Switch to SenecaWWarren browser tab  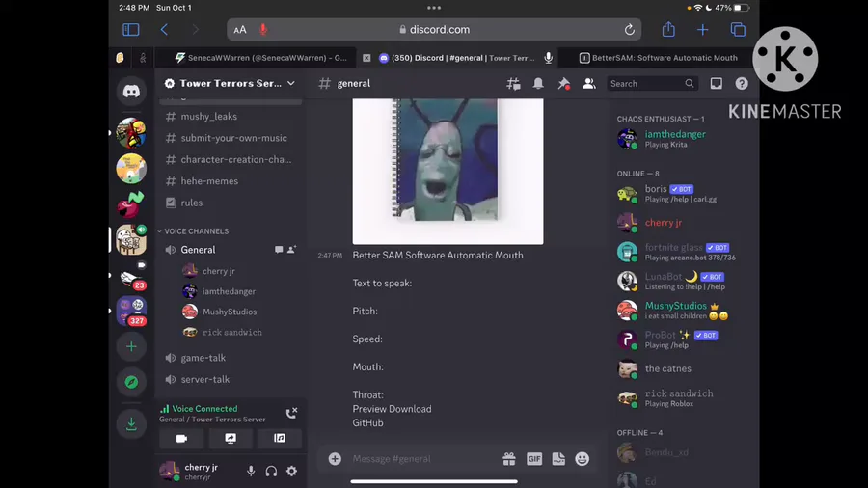click(x=260, y=58)
